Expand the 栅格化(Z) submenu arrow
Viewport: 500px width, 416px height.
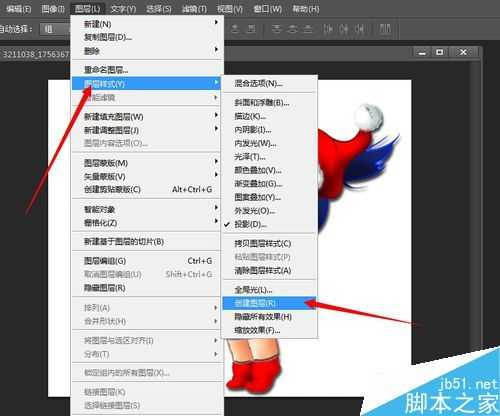216,221
